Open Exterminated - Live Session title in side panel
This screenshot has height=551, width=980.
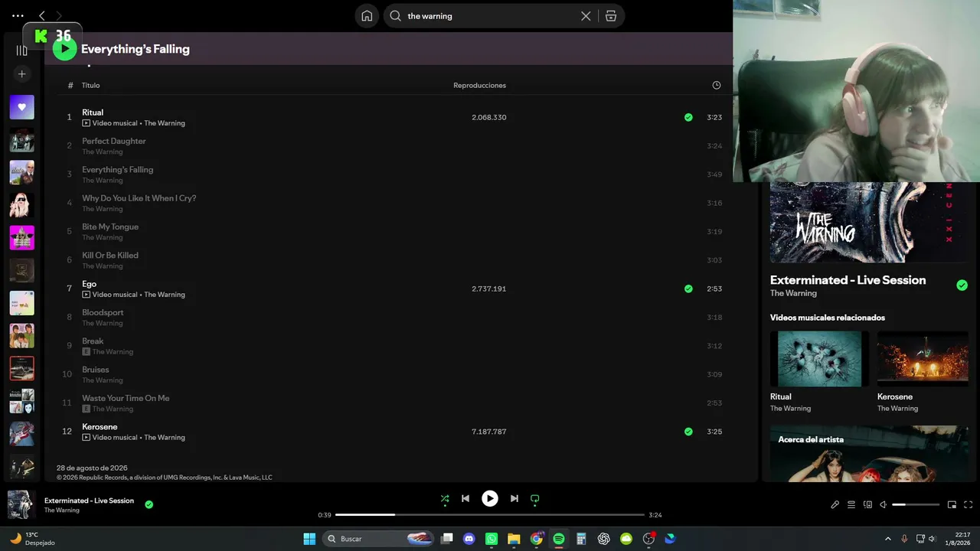click(848, 280)
